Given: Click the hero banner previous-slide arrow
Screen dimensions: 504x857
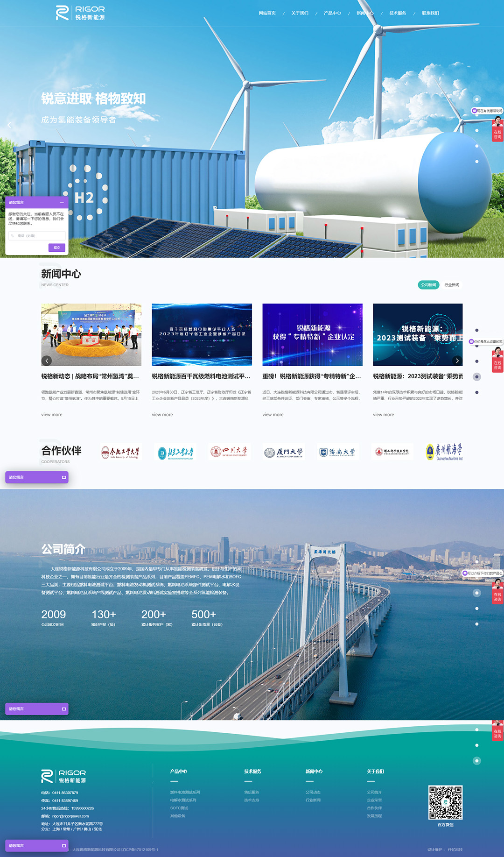Looking at the screenshot, I should 9,125.
